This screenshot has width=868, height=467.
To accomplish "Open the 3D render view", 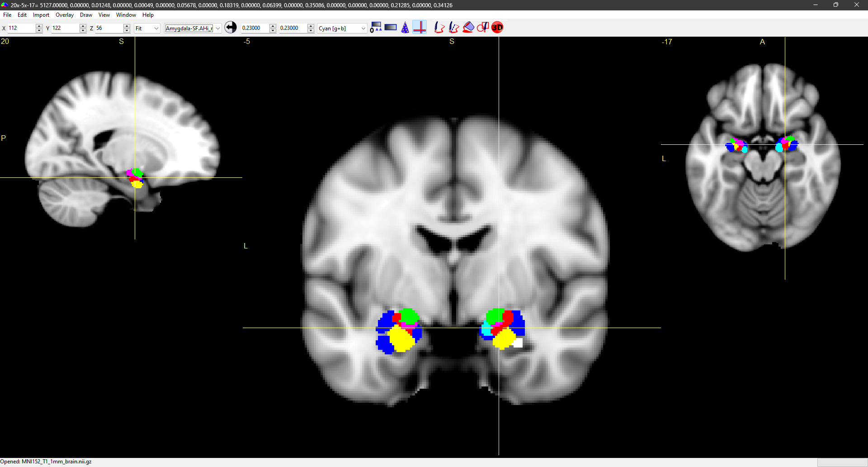I will pyautogui.click(x=497, y=28).
